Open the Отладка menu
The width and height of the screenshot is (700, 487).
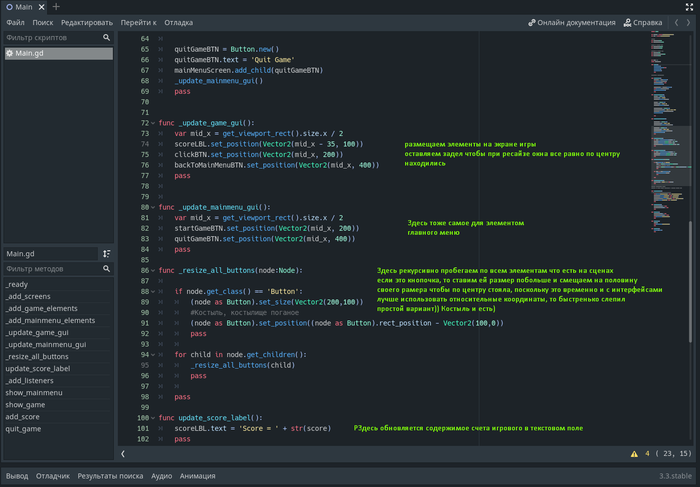pos(178,22)
